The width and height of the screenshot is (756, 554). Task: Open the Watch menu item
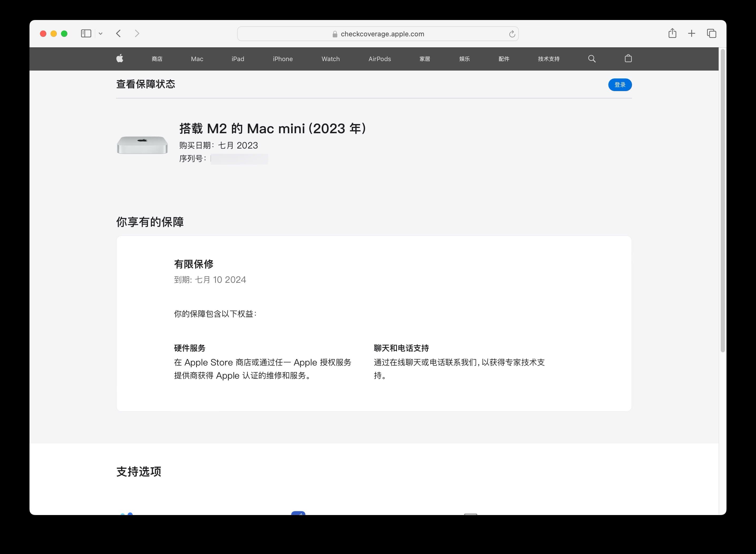pyautogui.click(x=331, y=59)
